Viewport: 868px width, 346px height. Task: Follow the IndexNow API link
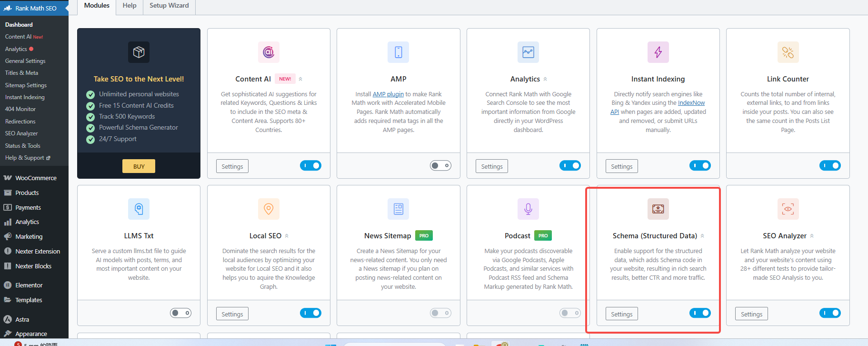691,103
